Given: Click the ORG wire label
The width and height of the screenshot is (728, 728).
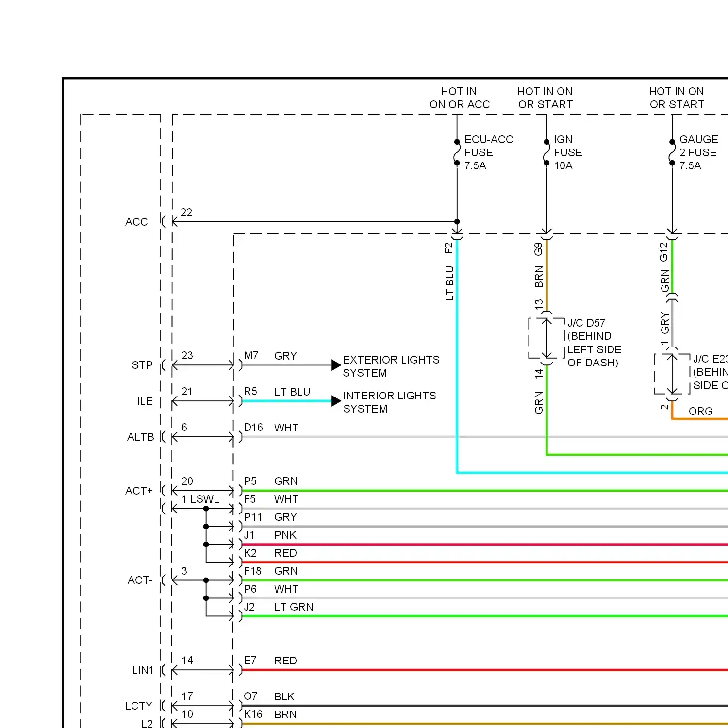Looking at the screenshot, I should click(701, 411).
